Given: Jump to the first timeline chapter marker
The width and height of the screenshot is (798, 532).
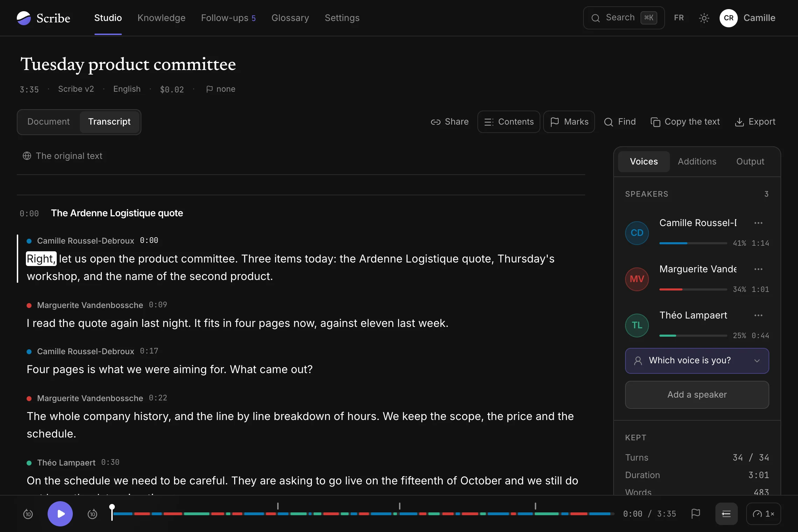Looking at the screenshot, I should tap(278, 506).
